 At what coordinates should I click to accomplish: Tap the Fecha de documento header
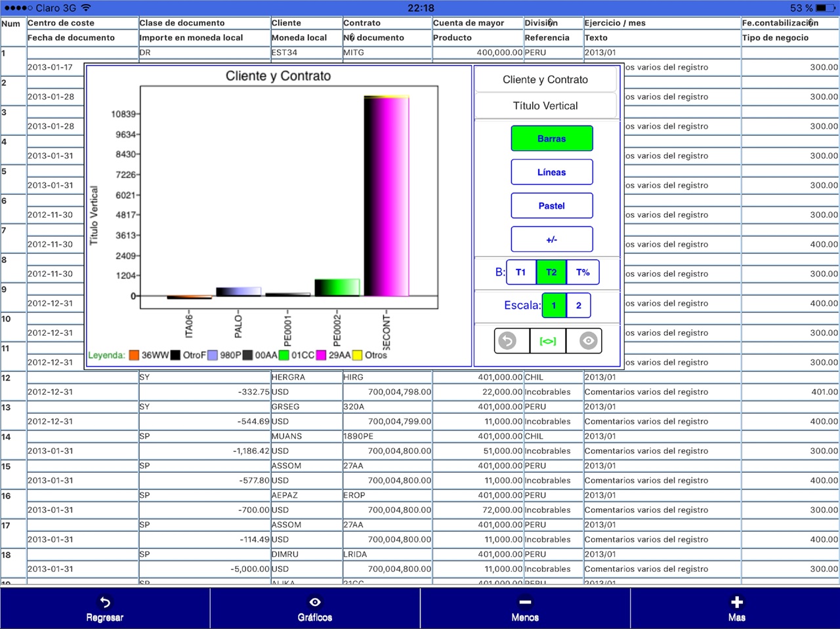[82, 38]
